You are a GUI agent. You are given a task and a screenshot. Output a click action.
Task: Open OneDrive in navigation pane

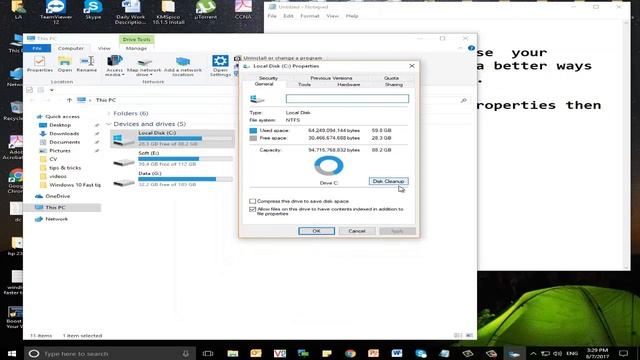point(57,196)
